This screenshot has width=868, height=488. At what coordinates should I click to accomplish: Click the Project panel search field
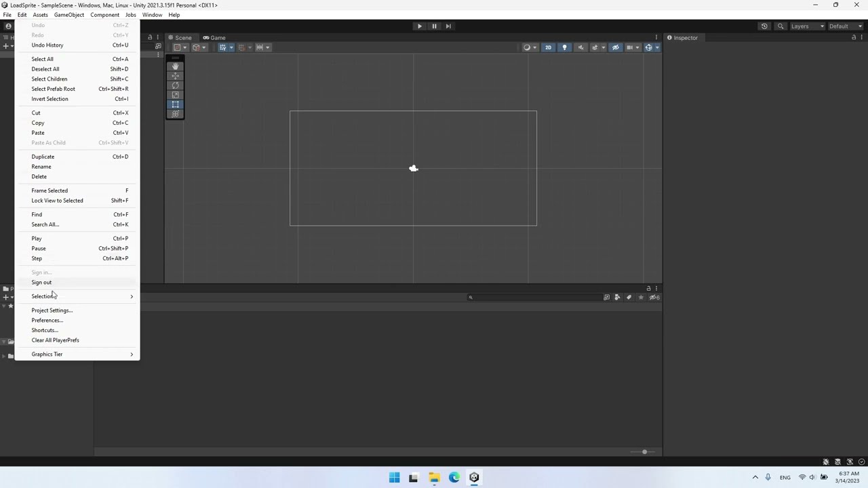[534, 298]
